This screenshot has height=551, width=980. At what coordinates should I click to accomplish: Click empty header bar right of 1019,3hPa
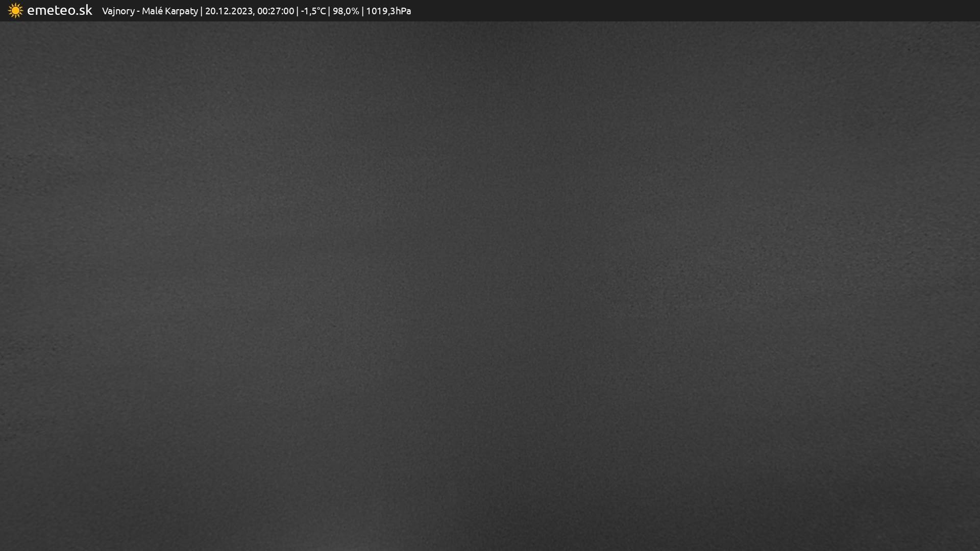point(664,11)
